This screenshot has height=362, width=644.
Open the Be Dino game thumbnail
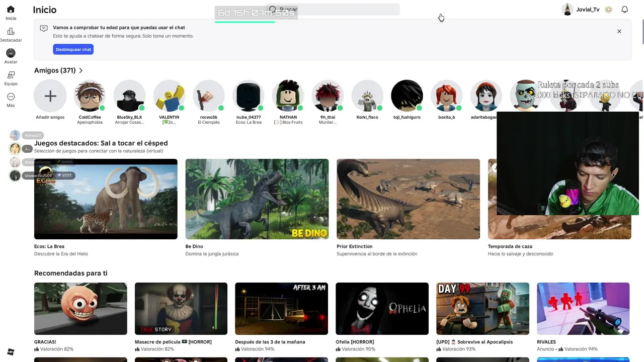click(257, 199)
